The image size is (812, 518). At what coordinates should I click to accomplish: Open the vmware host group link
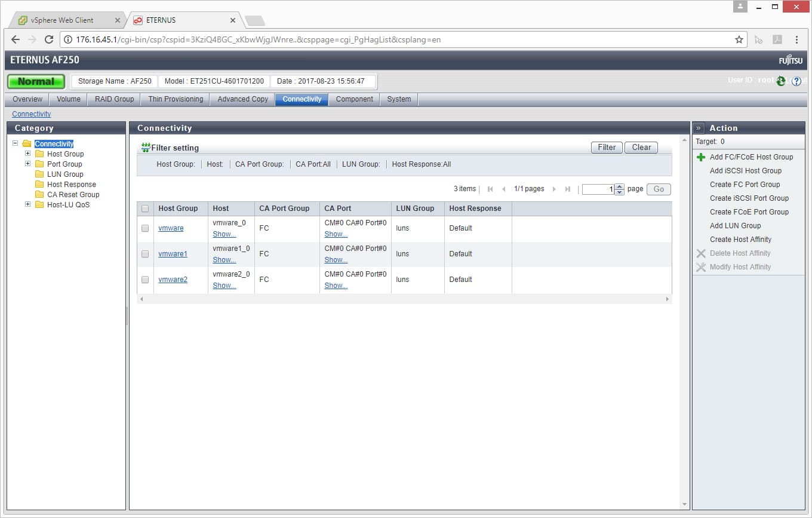pyautogui.click(x=171, y=228)
